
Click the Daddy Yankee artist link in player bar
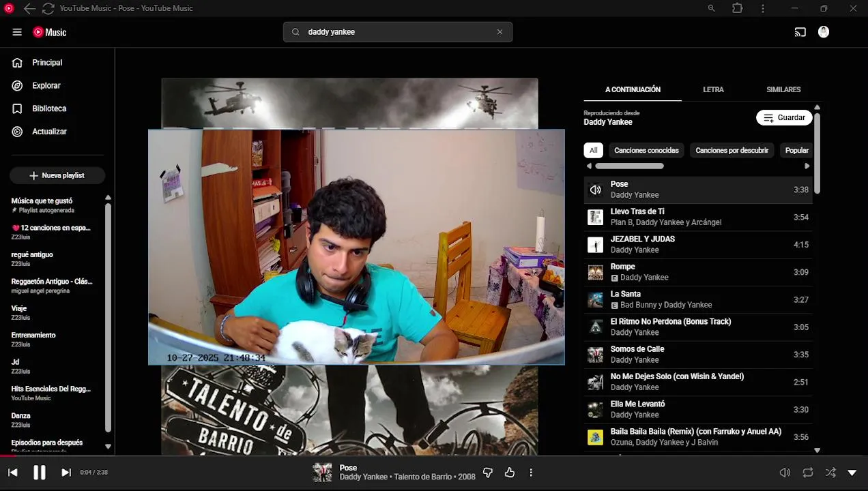point(363,477)
